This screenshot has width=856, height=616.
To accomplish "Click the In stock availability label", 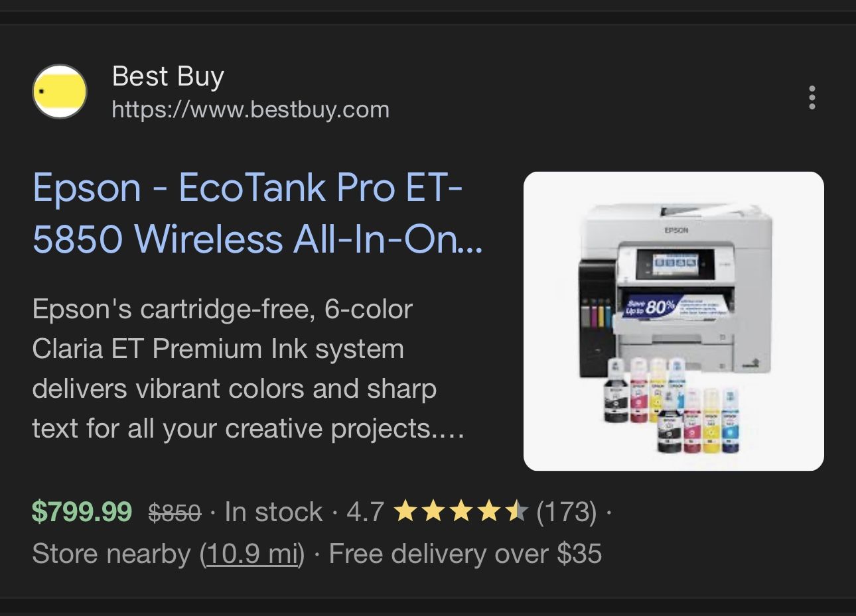I will click(x=273, y=512).
